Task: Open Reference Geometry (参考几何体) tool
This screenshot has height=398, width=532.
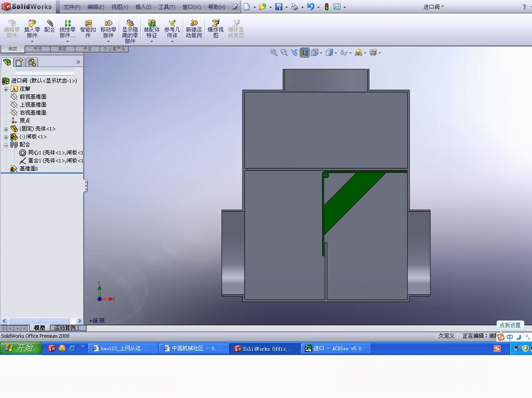Action: point(172,29)
